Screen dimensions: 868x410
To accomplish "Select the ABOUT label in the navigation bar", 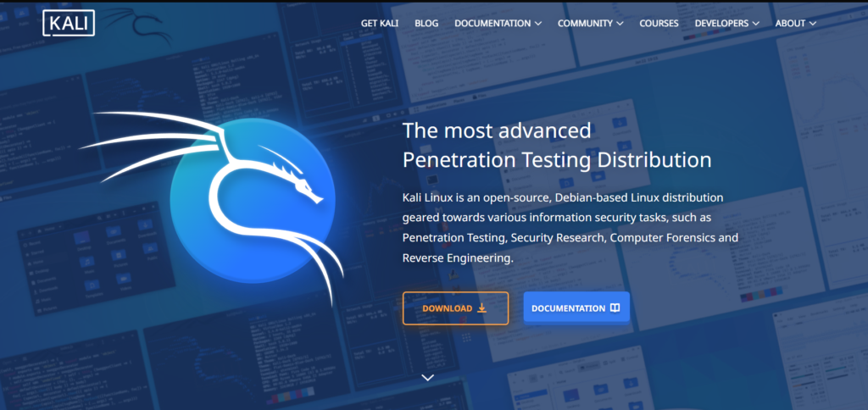I will click(x=790, y=24).
